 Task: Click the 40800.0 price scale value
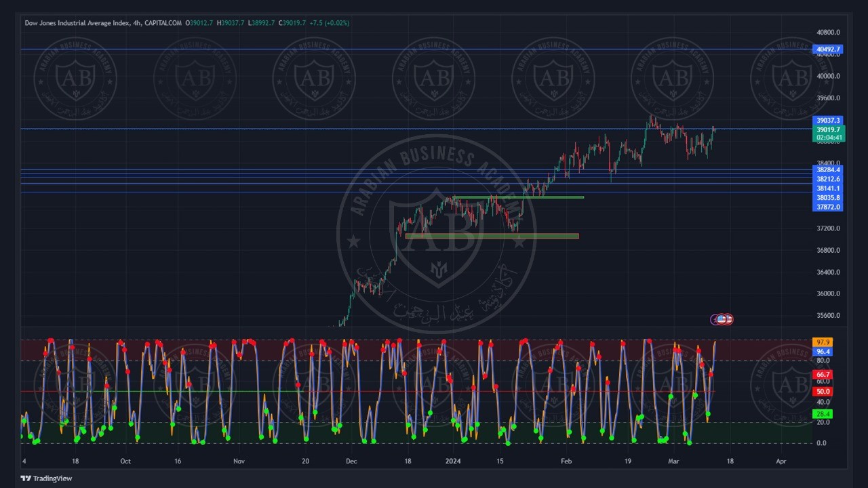coord(828,33)
